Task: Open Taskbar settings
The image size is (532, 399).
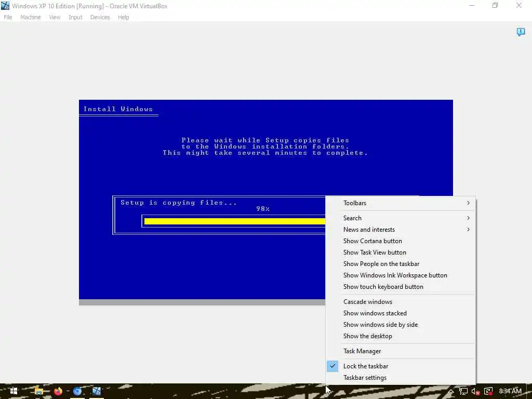Action: pyautogui.click(x=401, y=378)
